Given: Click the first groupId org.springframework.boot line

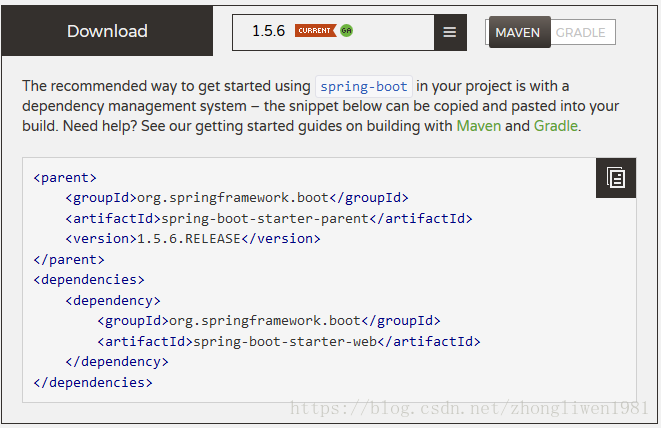Looking at the screenshot, I should click(x=237, y=198).
